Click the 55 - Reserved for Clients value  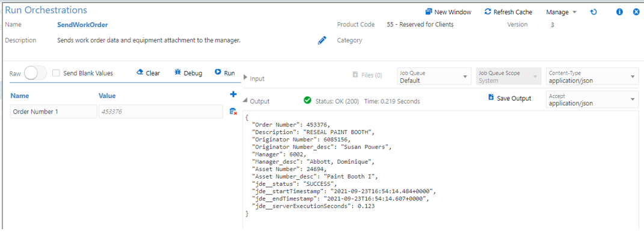[x=420, y=25]
